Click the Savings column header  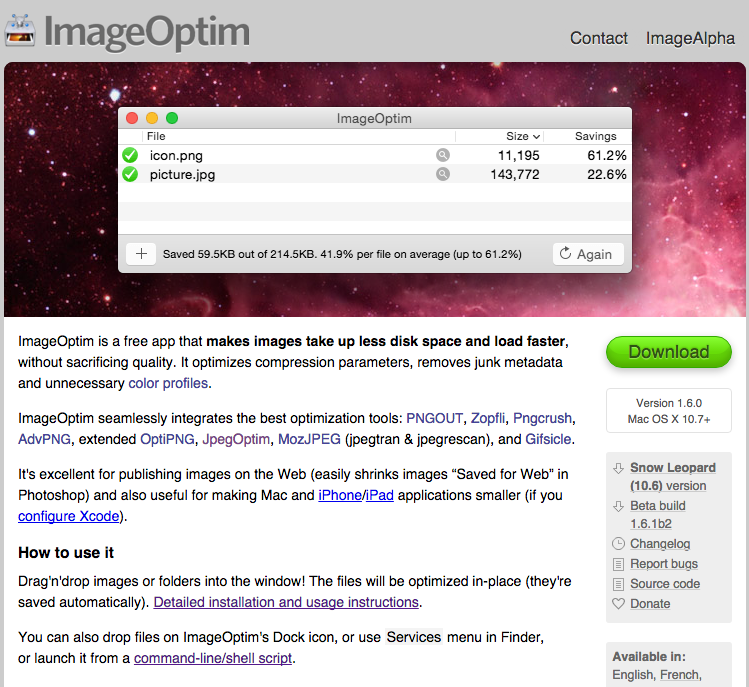point(595,137)
